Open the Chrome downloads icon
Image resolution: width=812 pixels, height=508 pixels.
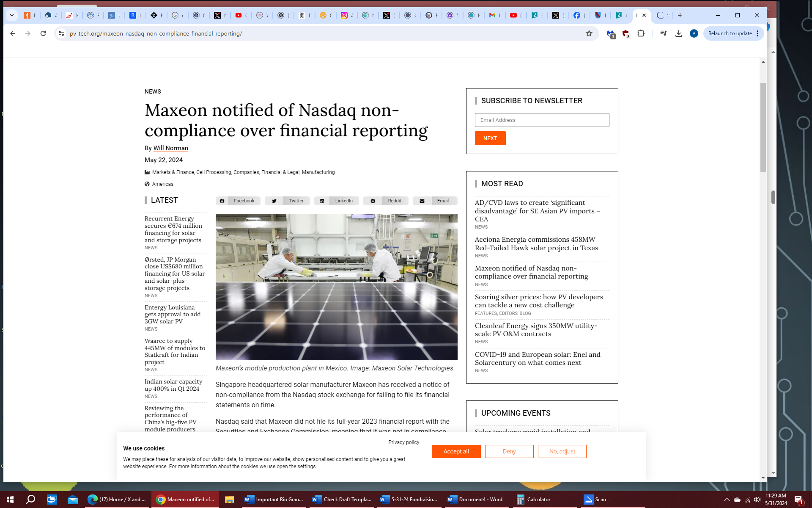coord(678,33)
